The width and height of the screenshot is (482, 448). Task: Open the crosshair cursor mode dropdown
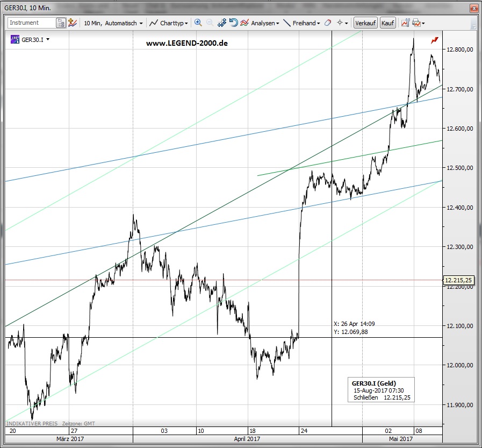[x=342, y=23]
